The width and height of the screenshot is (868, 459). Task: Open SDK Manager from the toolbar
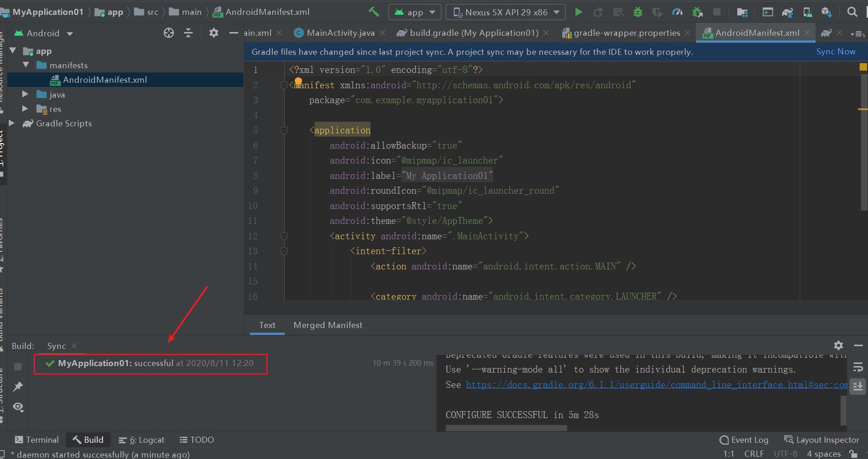[827, 12]
